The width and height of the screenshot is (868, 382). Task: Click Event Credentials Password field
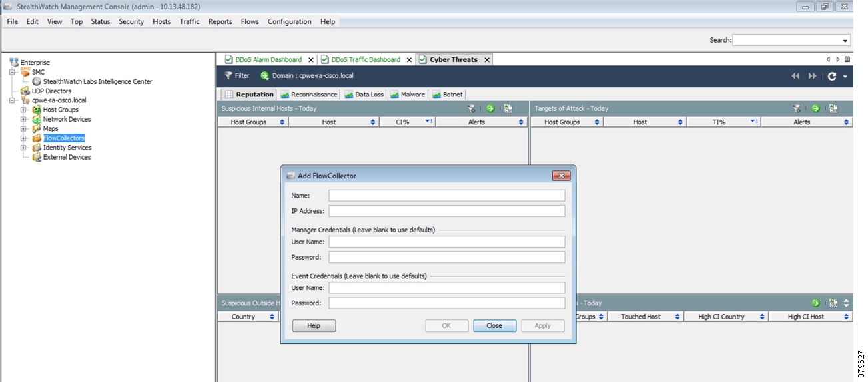coord(446,303)
